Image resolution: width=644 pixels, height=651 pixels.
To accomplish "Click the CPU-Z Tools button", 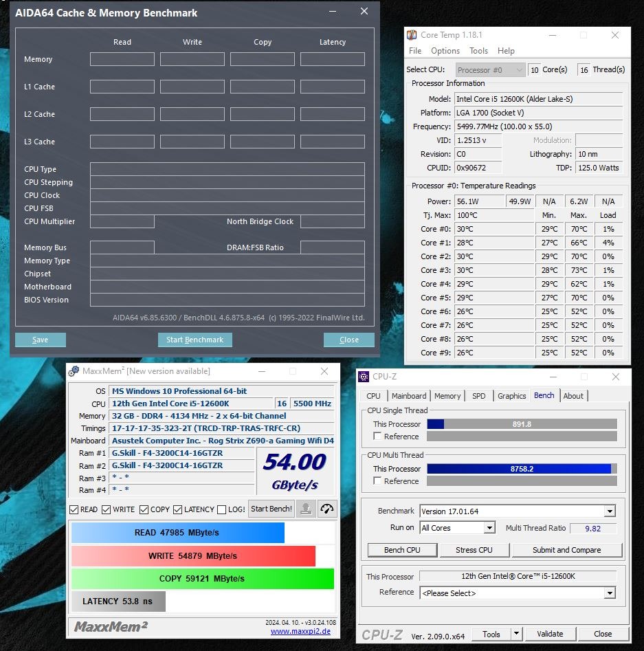I will click(491, 634).
